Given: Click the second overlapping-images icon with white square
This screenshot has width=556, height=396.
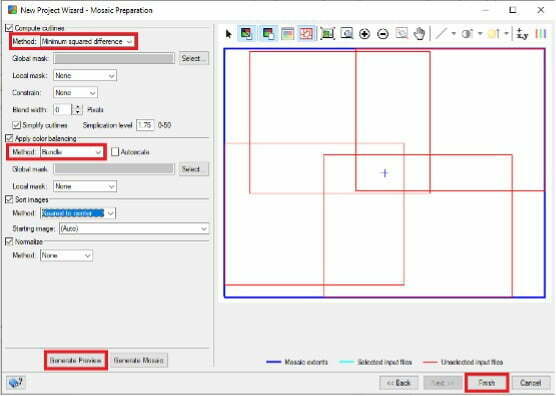Looking at the screenshot, I should tap(268, 34).
